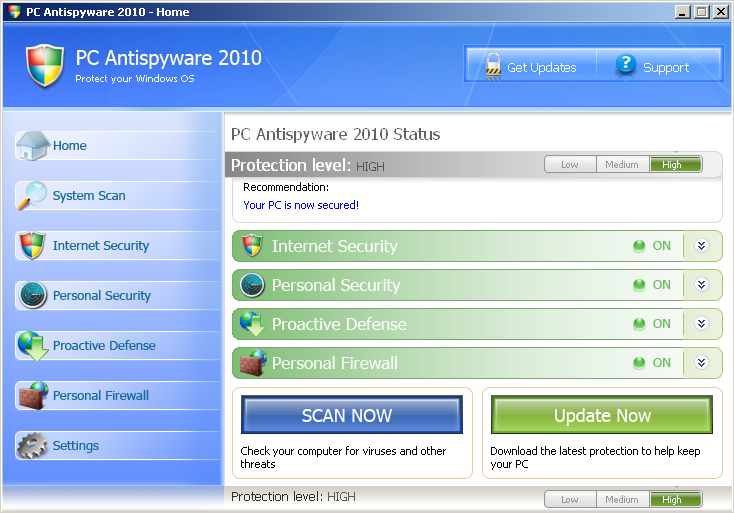Click the 'Recommendation:' label

pyautogui.click(x=286, y=187)
